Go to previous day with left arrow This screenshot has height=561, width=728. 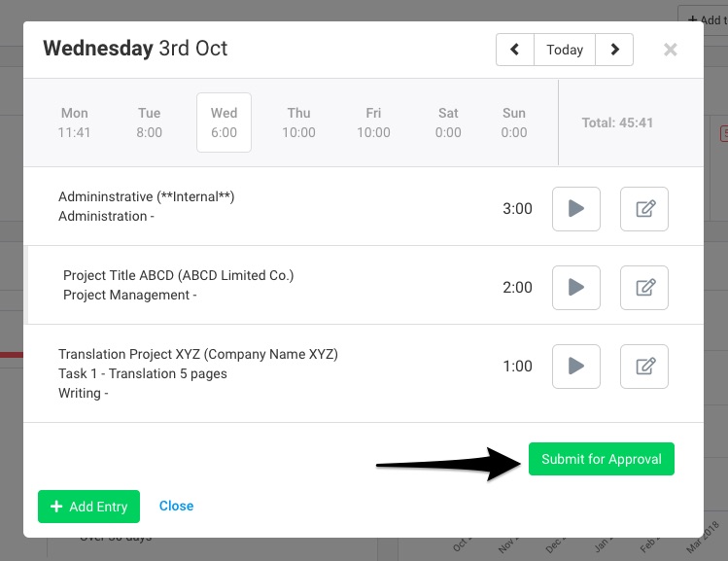click(515, 50)
